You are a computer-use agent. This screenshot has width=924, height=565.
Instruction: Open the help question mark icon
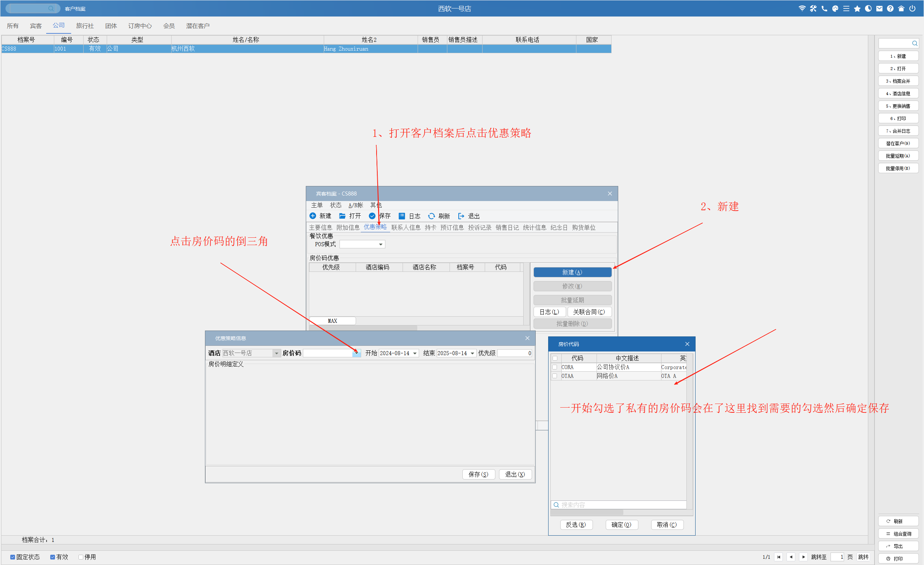point(890,8)
